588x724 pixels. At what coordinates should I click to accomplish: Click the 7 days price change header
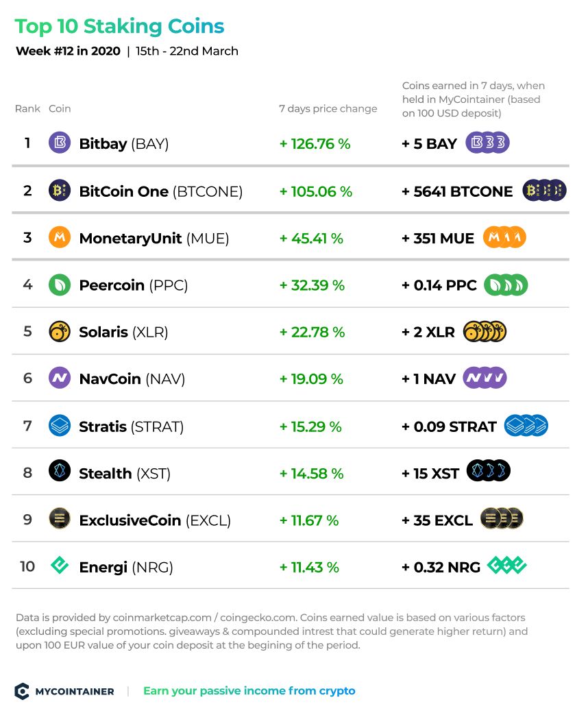pos(328,108)
